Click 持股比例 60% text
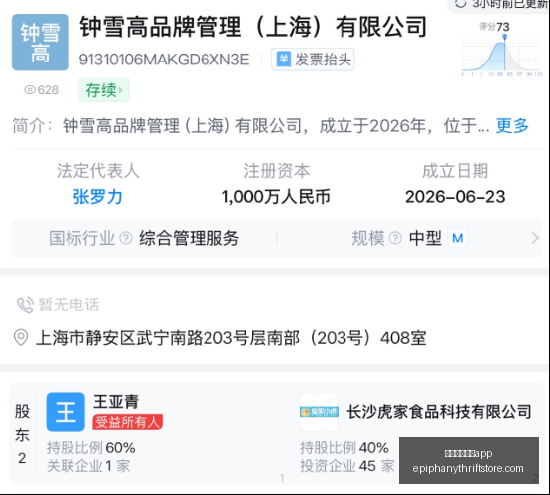This screenshot has height=495, width=550. pyautogui.click(x=91, y=448)
